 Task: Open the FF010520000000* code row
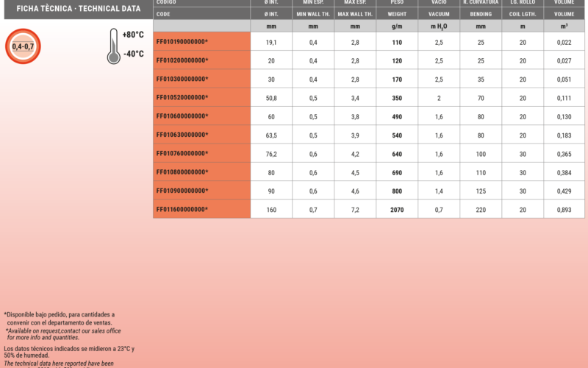pyautogui.click(x=182, y=98)
